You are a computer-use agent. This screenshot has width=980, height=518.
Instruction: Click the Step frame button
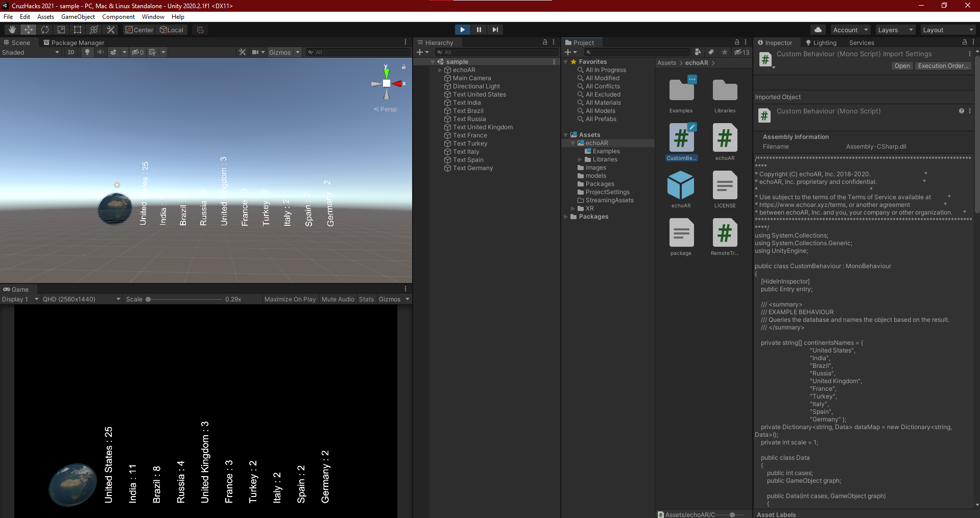[x=495, y=30]
